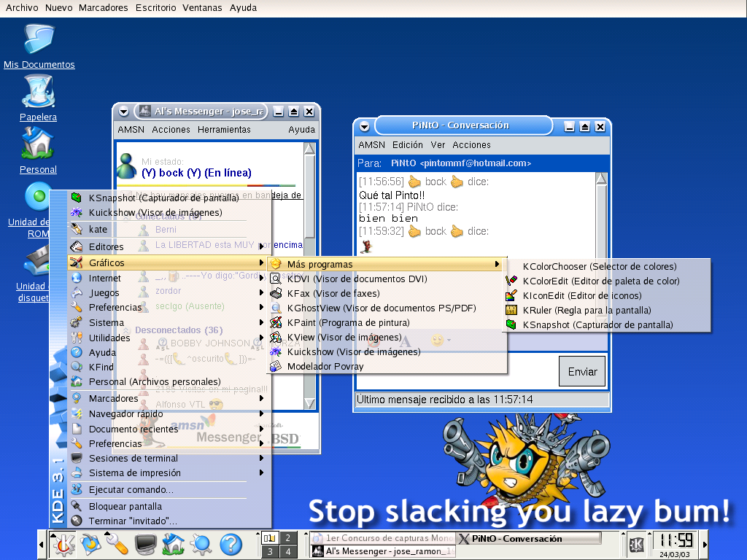Screen dimensions: 747x560
Task: Switch to PiNtO - Conversación taskbar entry
Action: pyautogui.click(x=528, y=539)
